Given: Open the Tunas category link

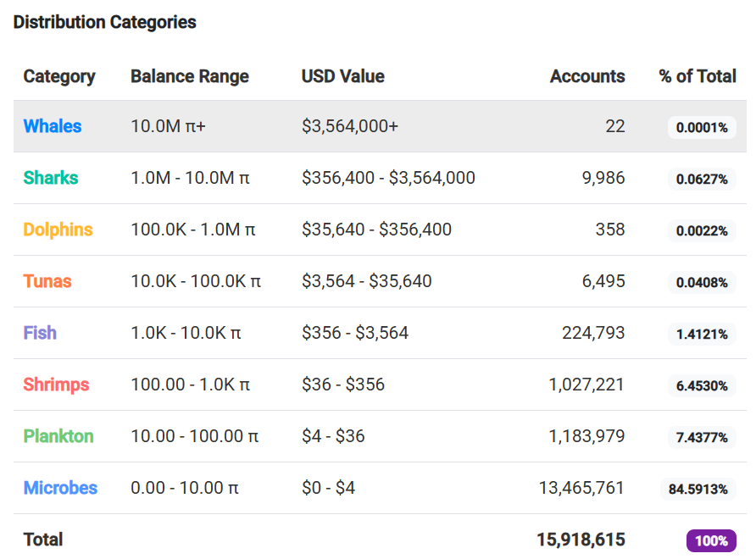Looking at the screenshot, I should (47, 281).
